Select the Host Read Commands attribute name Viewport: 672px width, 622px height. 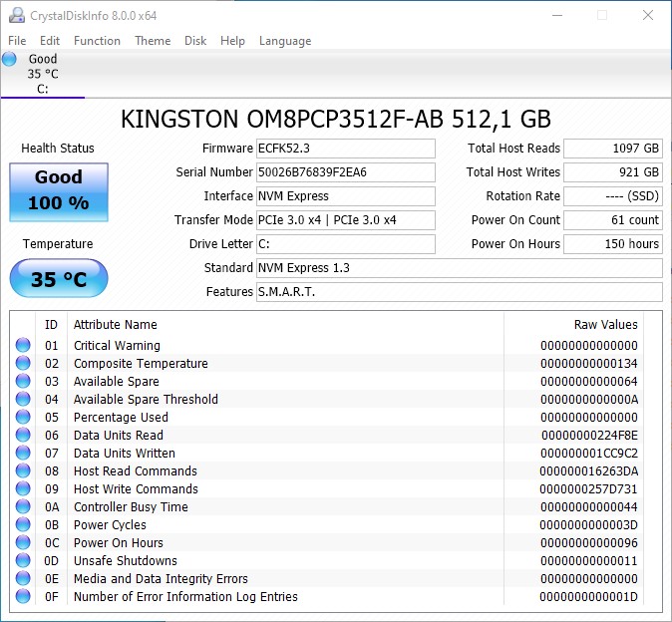click(136, 471)
